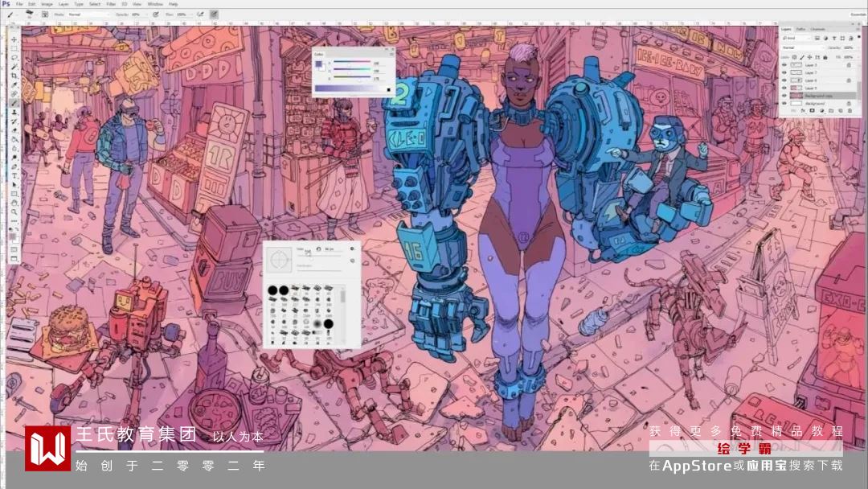Toggle pressure for size in options bar
Screen dimensions: 868x489
214,14
